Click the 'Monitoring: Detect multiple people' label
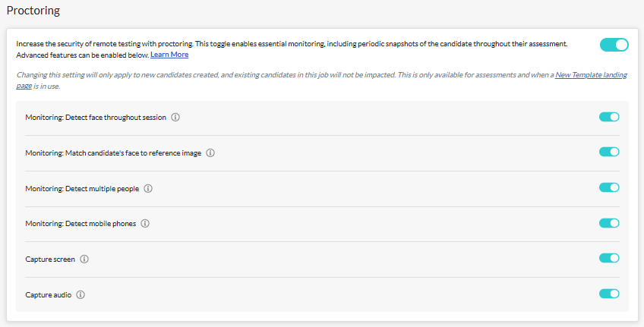The width and height of the screenshot is (644, 327). (82, 189)
